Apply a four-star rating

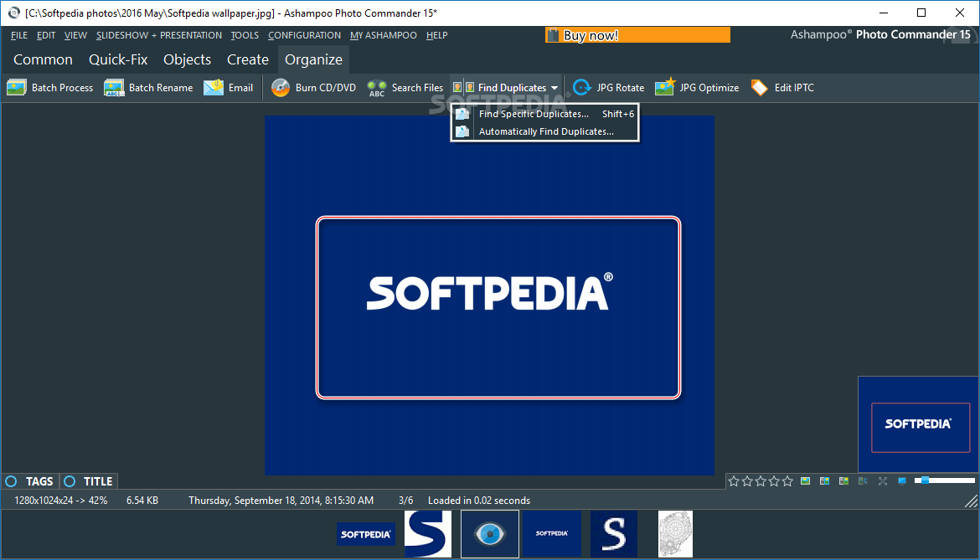(775, 481)
